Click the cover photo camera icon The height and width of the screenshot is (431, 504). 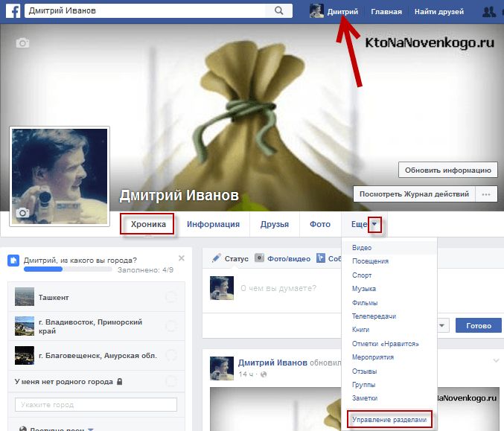click(x=22, y=42)
